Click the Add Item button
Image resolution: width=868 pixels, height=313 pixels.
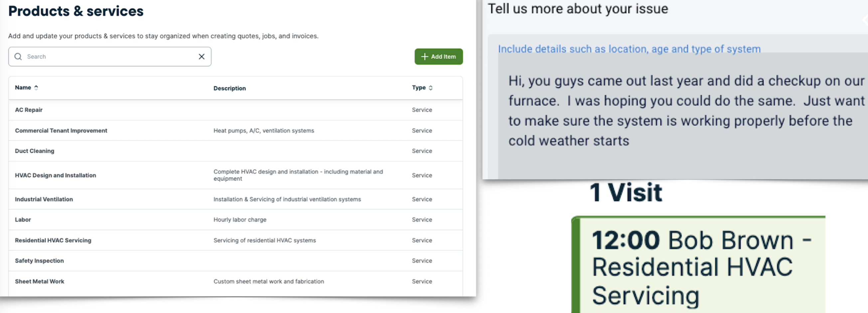click(x=438, y=57)
